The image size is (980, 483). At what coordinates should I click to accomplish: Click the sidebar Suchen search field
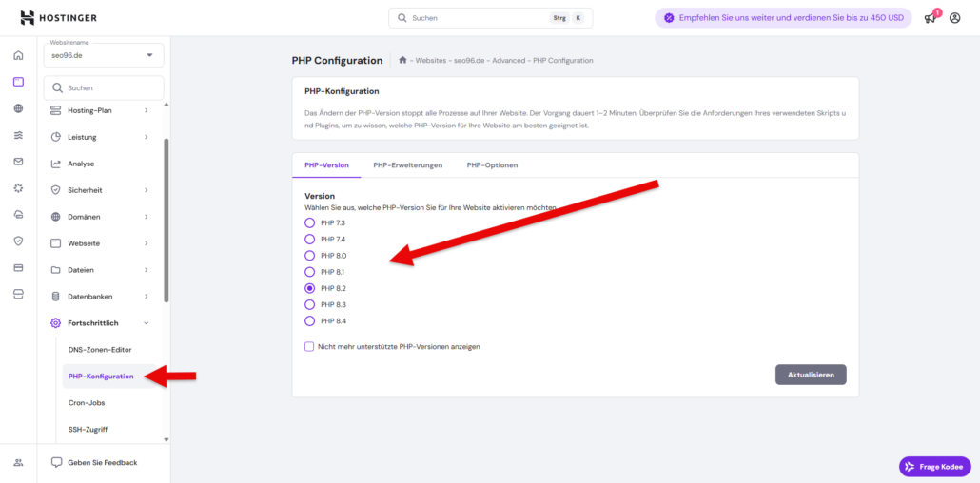(x=104, y=88)
